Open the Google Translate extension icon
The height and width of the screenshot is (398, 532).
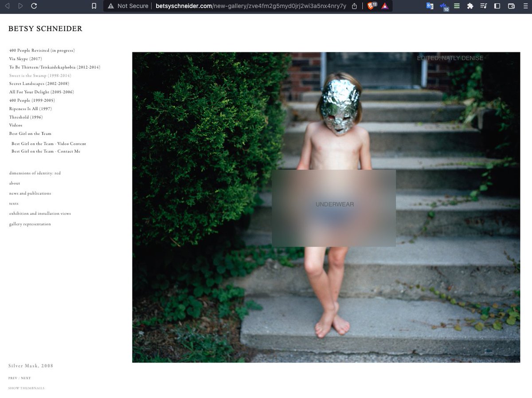(x=430, y=6)
